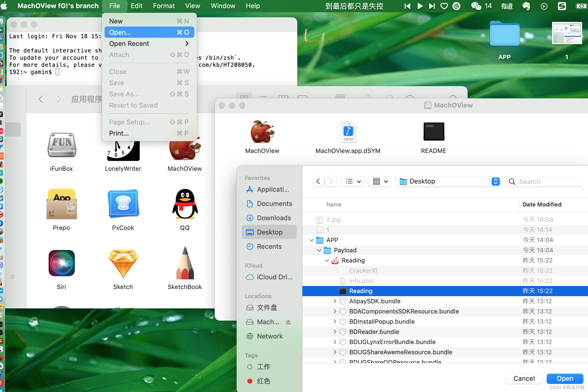Image resolution: width=588 pixels, height=392 pixels.
Task: Open iCloud Drive in sidebar
Action: pos(269,277)
